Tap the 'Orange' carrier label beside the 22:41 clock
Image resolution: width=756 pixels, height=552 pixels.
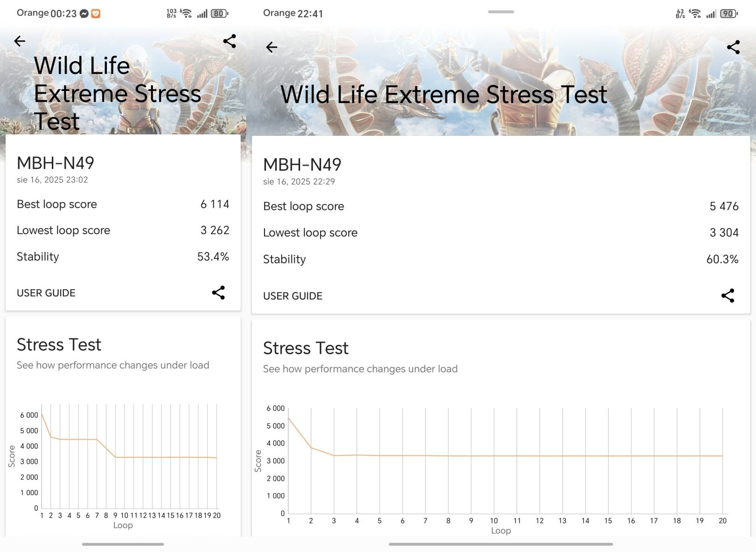(279, 13)
